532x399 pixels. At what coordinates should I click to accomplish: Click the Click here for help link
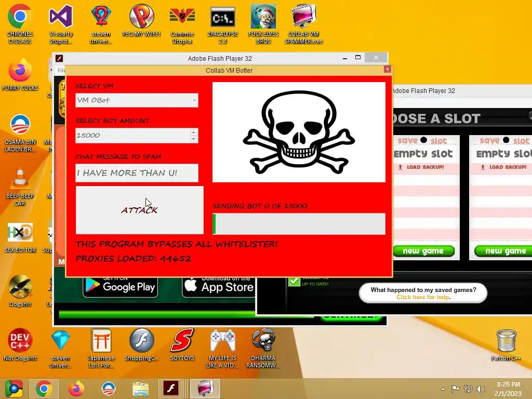(423, 297)
